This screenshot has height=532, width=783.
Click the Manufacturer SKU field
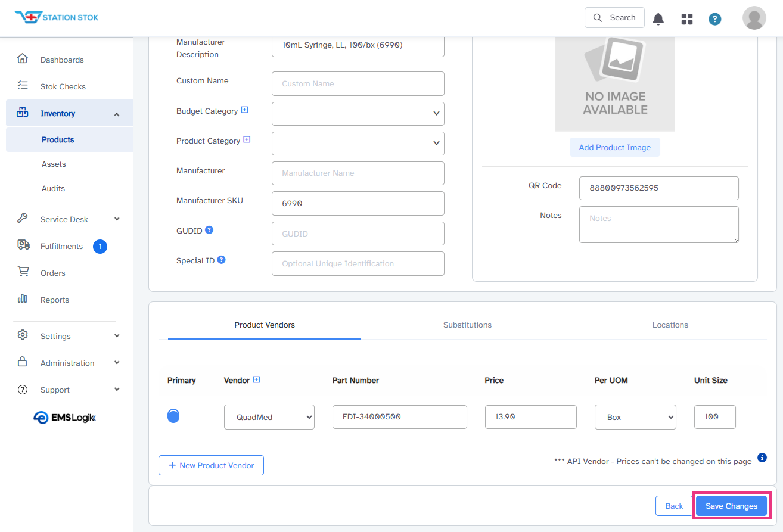click(x=358, y=203)
